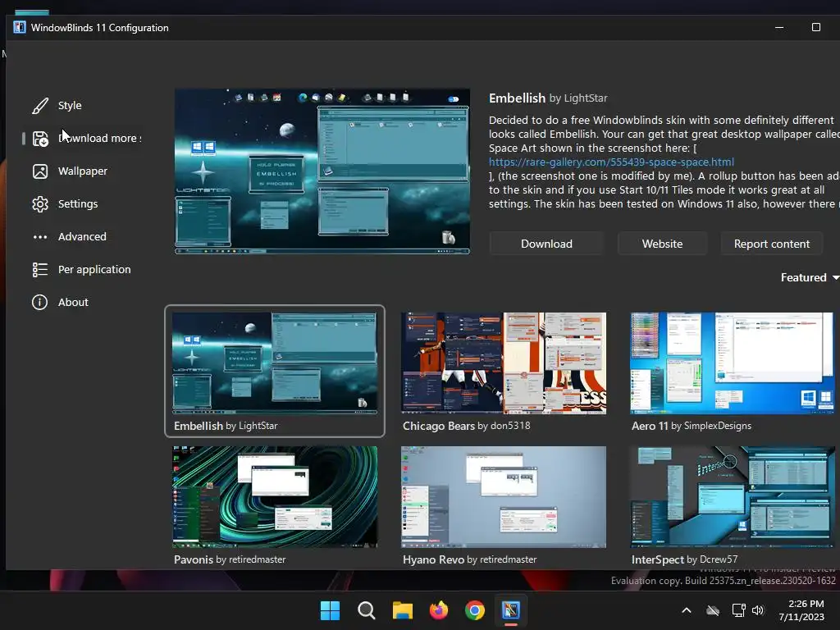This screenshot has width=840, height=630.
Task: Click the Advanced three-dots icon
Action: point(39,237)
